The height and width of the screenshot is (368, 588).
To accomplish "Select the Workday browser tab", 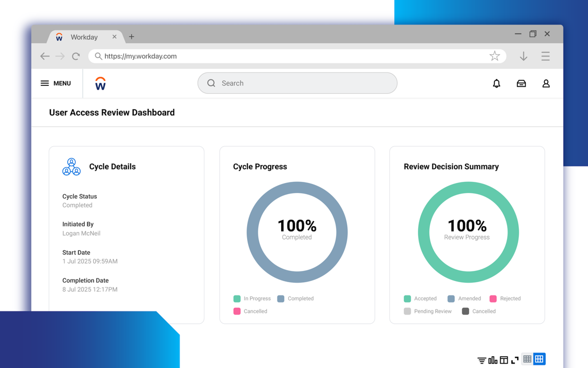I will point(84,37).
